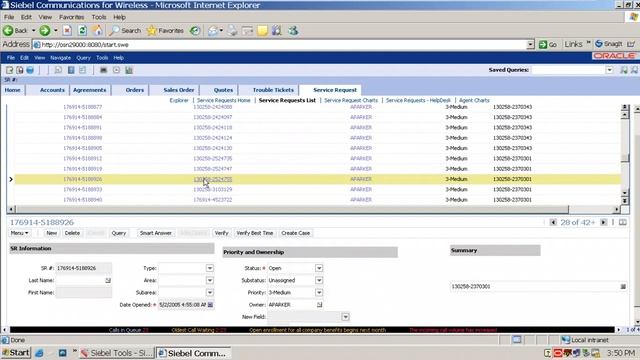Click the Go button beside address bar

[548, 44]
